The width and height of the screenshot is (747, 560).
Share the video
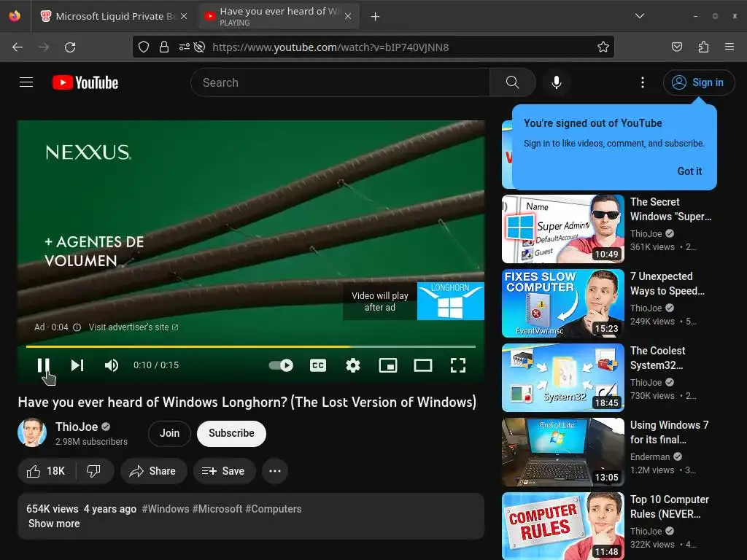coord(153,471)
